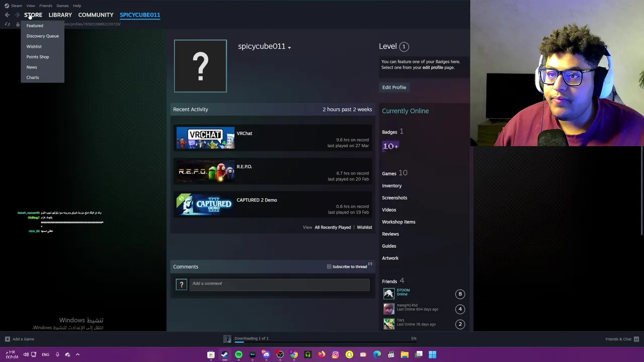Click the microphone icon in the system tray
The height and width of the screenshot is (362, 644).
click(57, 354)
